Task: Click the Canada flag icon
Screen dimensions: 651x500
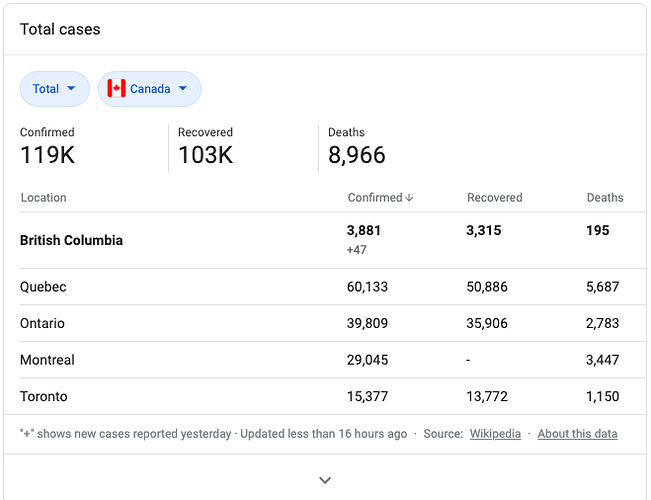Action: tap(116, 88)
